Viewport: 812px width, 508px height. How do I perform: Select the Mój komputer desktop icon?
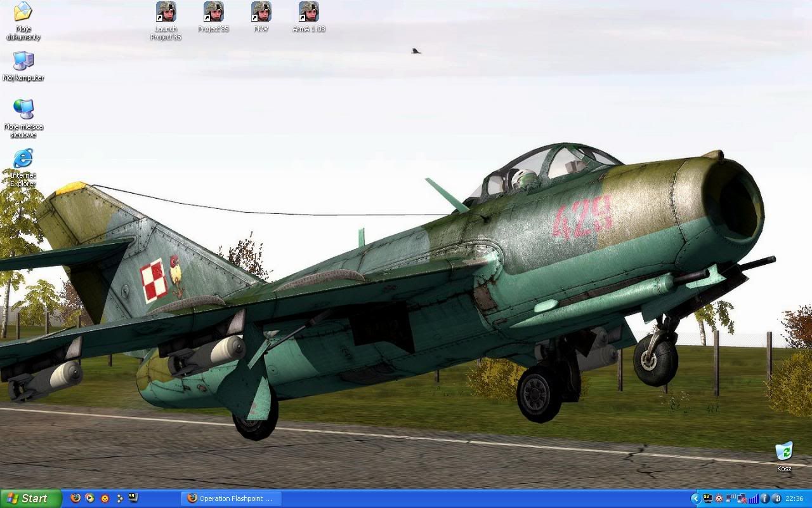tap(23, 66)
